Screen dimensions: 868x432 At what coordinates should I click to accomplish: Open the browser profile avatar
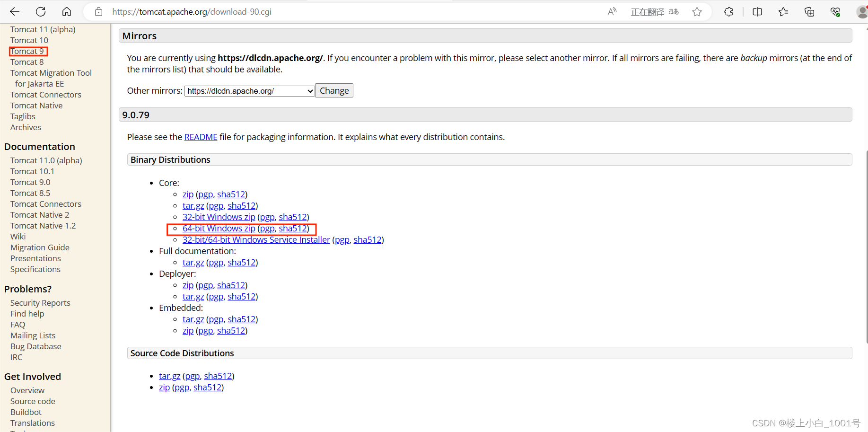click(862, 12)
